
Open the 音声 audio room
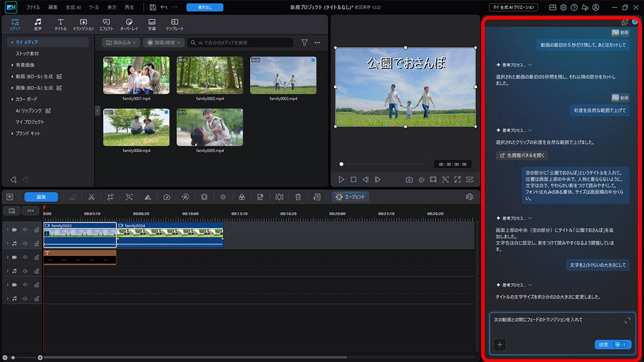coord(38,24)
